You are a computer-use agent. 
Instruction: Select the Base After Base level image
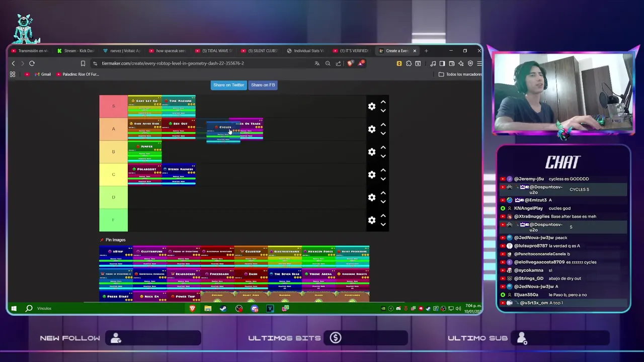pos(145,129)
